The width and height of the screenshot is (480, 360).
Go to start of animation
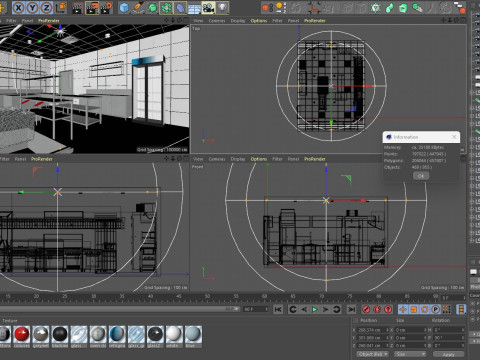click(x=278, y=309)
